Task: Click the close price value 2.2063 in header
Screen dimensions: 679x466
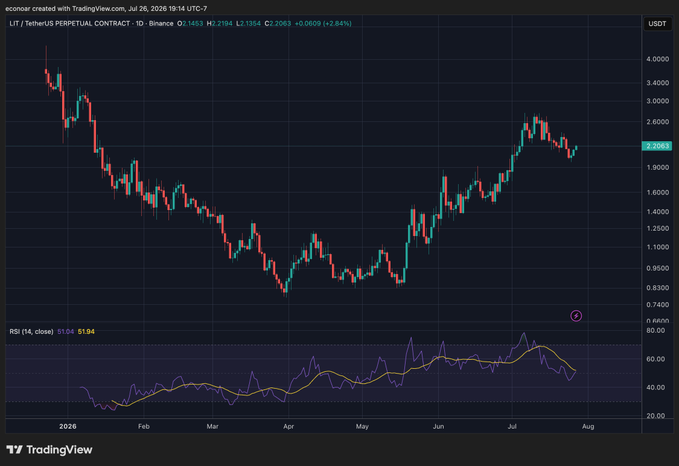Action: [280, 23]
